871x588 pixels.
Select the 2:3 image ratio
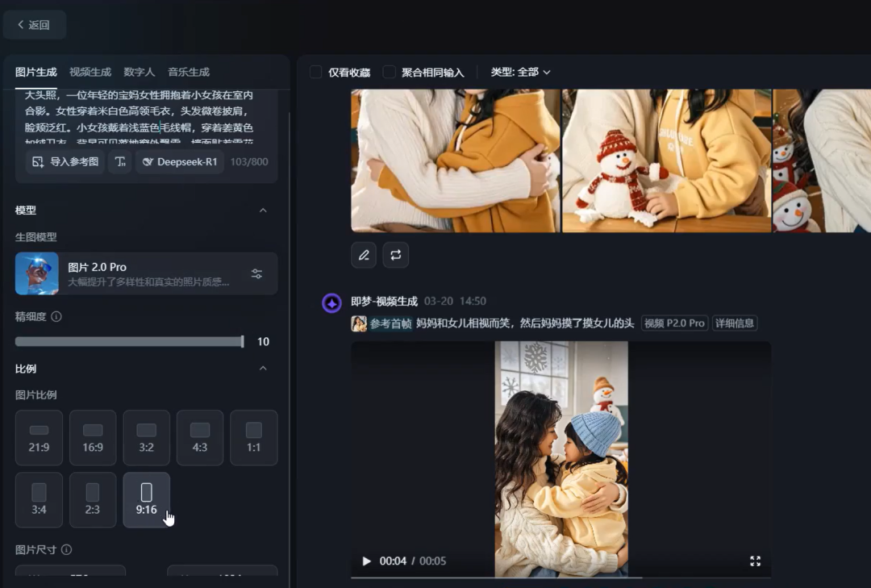tap(93, 499)
